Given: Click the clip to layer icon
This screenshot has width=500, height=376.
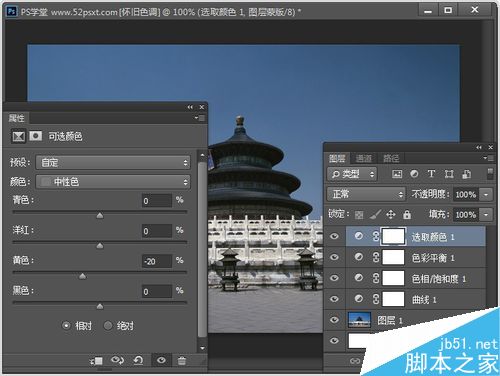Looking at the screenshot, I should pyautogui.click(x=96, y=361).
